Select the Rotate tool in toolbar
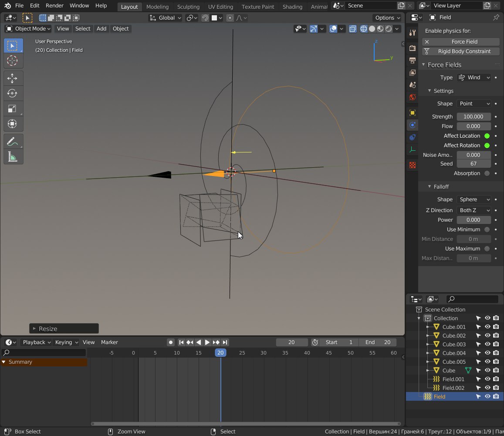Viewport: 504px width, 436px height. [x=12, y=94]
